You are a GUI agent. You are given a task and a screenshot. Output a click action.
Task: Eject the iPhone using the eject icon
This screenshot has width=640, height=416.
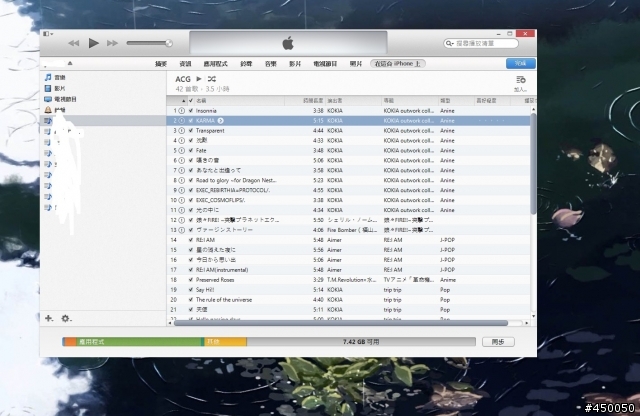[x=70, y=63]
